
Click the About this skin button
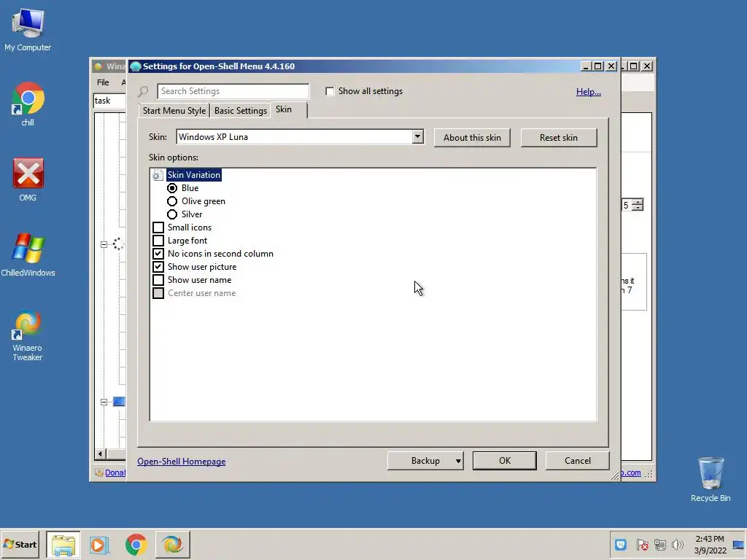tap(472, 138)
